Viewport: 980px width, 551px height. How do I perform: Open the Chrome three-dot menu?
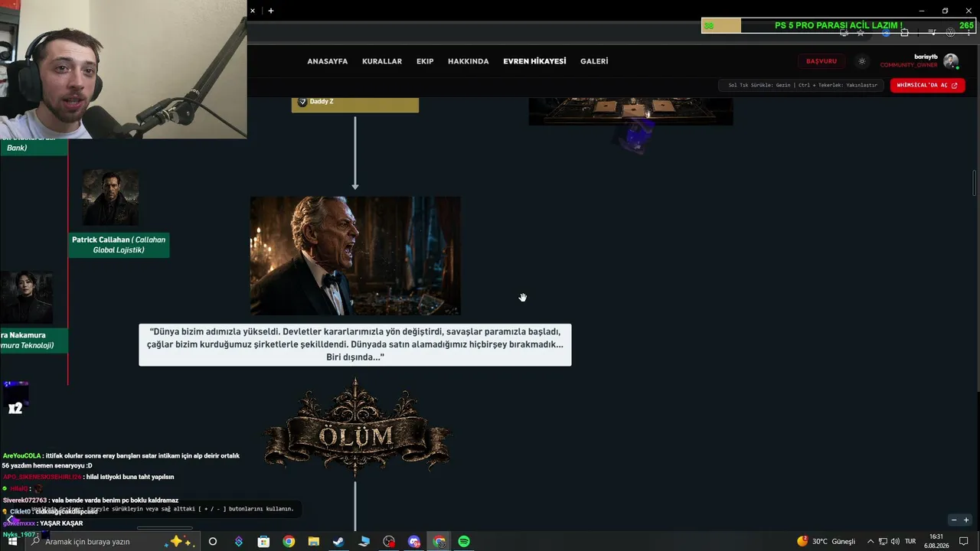969,32
